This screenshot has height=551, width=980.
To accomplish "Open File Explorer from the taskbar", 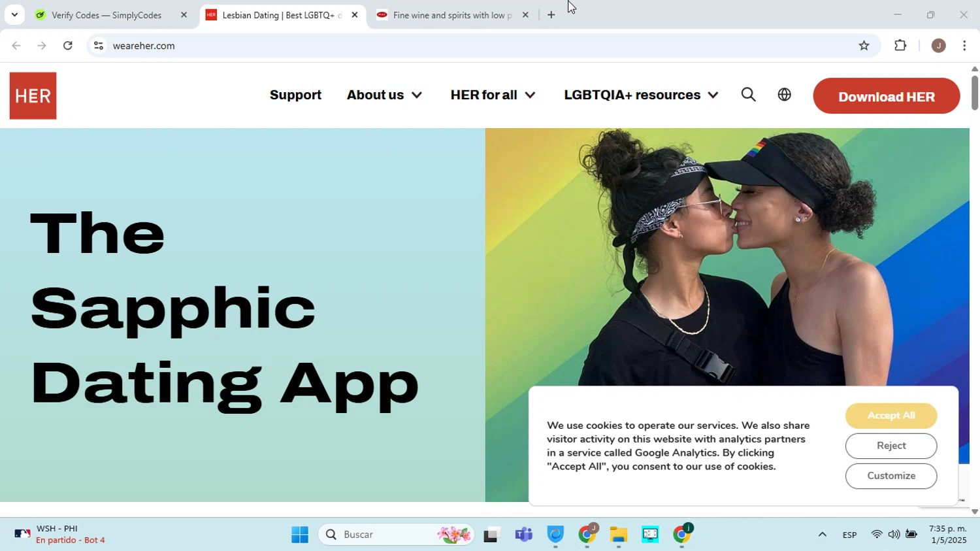I will coord(618,535).
